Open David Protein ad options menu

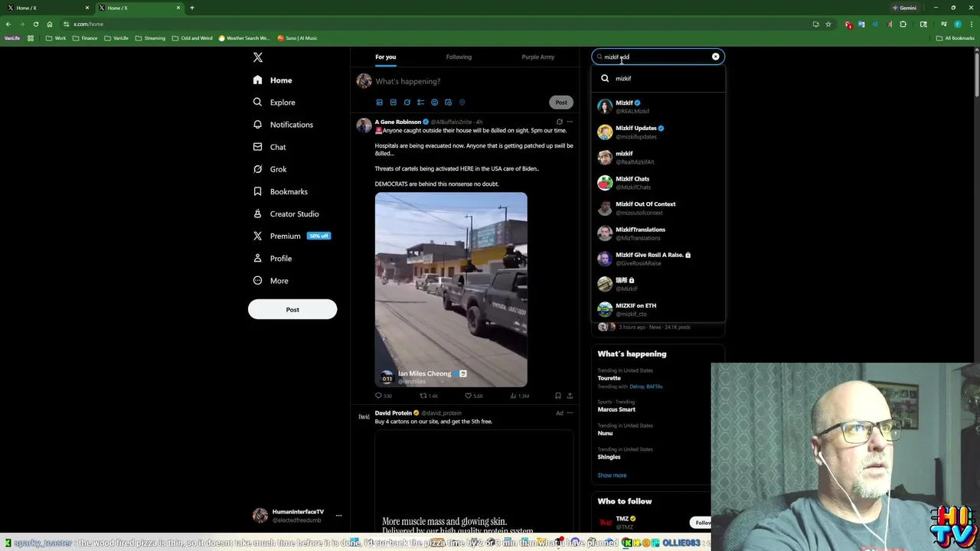pyautogui.click(x=570, y=413)
